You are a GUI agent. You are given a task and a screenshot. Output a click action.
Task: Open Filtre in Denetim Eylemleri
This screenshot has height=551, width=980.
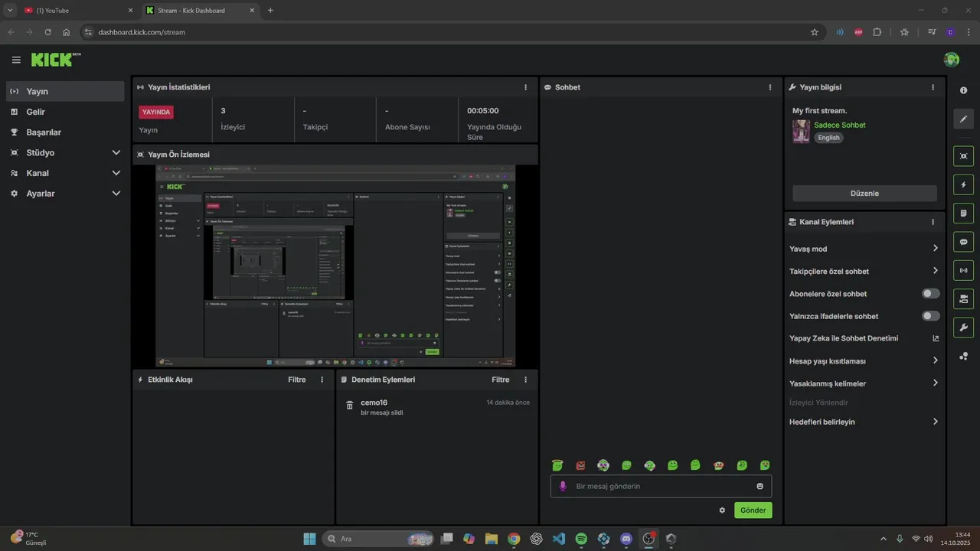(500, 380)
